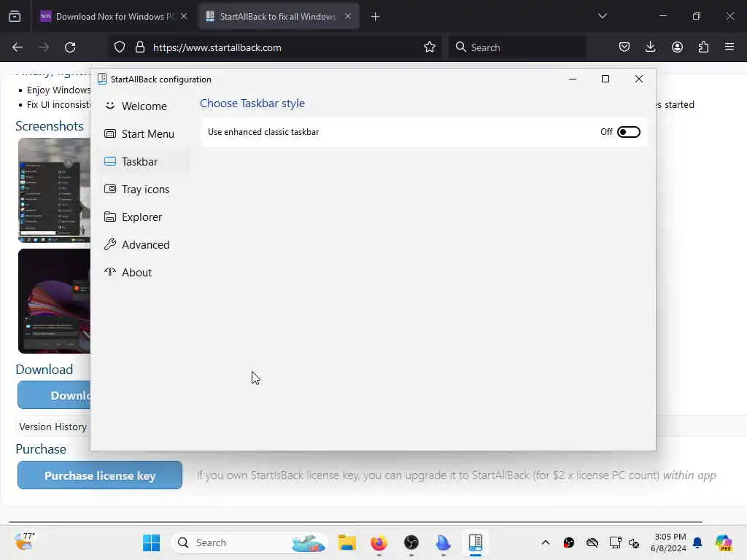Open the Firefox downloads panel
This screenshot has width=747, height=560.
pyautogui.click(x=650, y=47)
